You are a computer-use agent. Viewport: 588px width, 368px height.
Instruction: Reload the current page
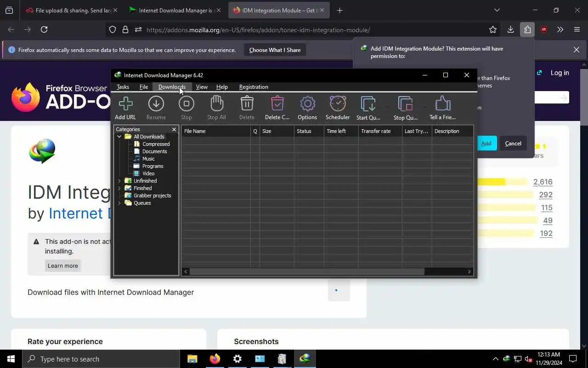point(44,29)
